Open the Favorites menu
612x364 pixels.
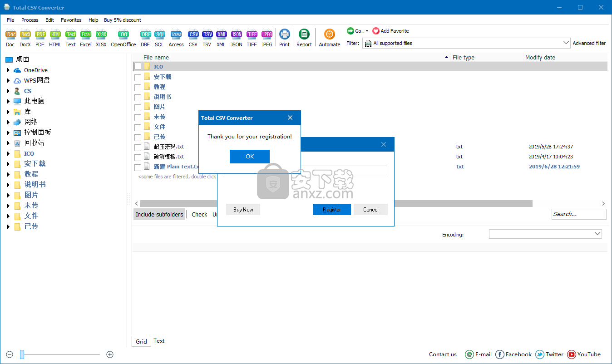pos(71,20)
